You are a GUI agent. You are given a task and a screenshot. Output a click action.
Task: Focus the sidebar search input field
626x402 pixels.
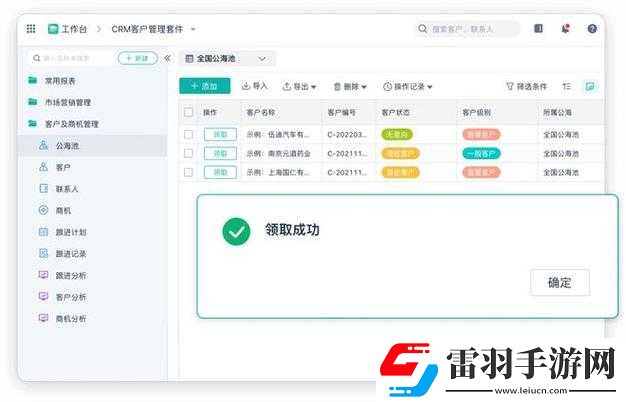pos(71,58)
